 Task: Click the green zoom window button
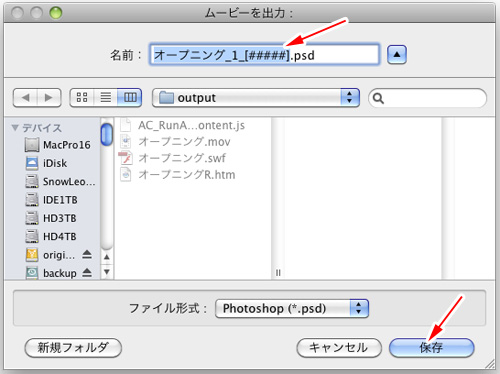point(56,13)
